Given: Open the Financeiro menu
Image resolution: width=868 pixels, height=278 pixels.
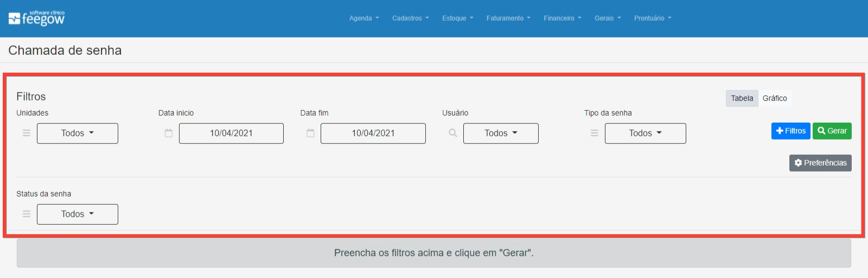Looking at the screenshot, I should point(563,18).
